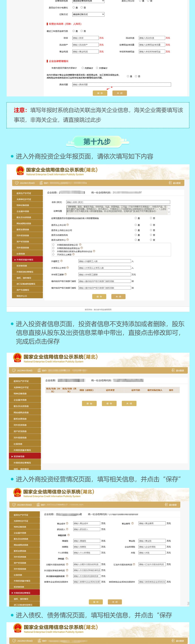Open 企业基本信息 on 外商投资经营情况 page sidebar

point(25,533)
